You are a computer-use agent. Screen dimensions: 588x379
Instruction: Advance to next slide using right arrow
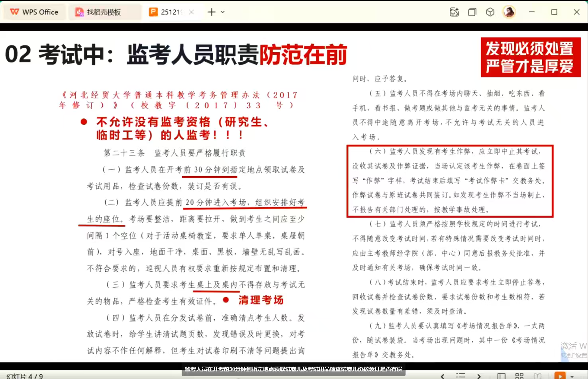tap(479, 376)
